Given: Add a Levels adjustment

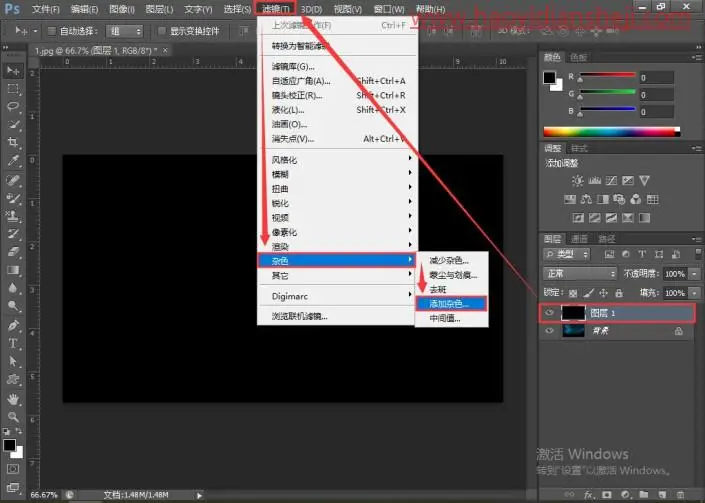Looking at the screenshot, I should pyautogui.click(x=594, y=181).
